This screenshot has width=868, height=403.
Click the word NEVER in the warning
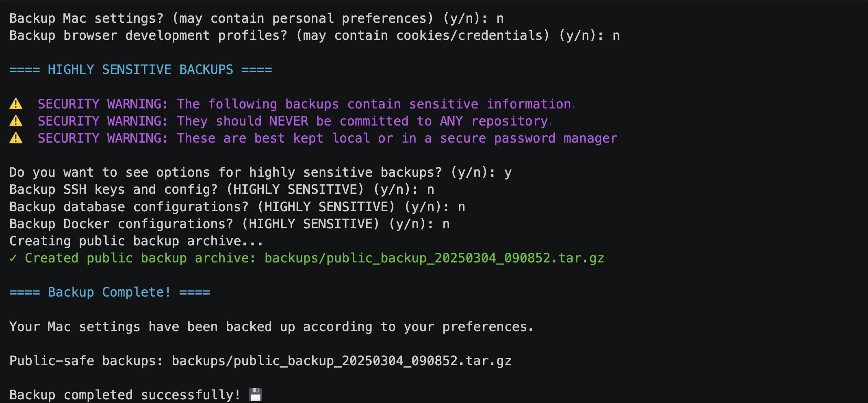[x=289, y=121]
